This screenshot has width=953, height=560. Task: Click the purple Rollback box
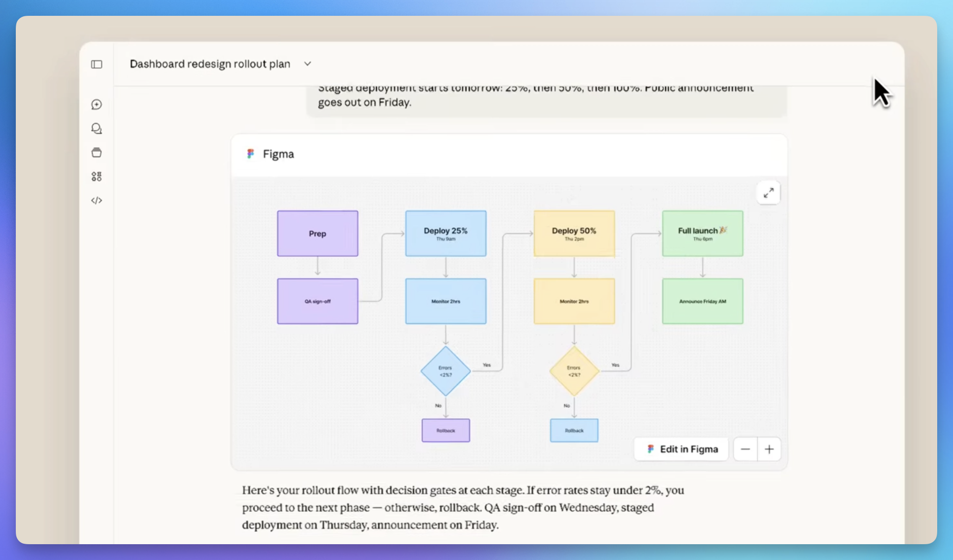click(x=445, y=431)
